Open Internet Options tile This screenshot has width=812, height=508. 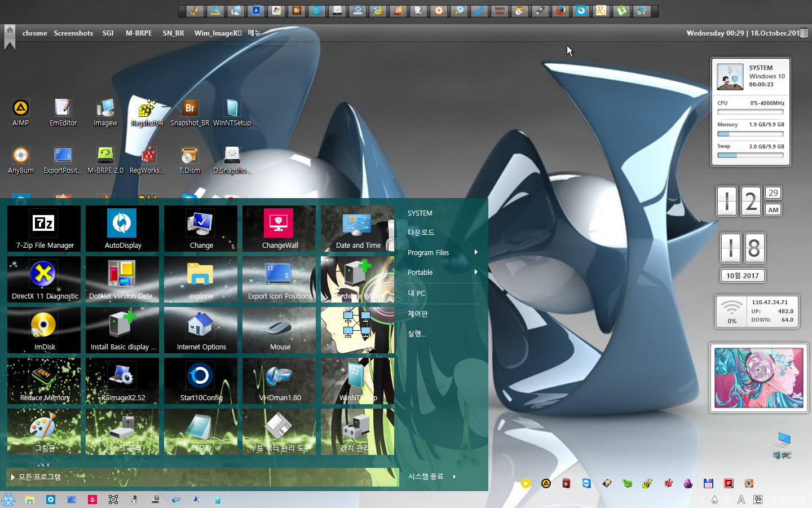click(x=201, y=330)
